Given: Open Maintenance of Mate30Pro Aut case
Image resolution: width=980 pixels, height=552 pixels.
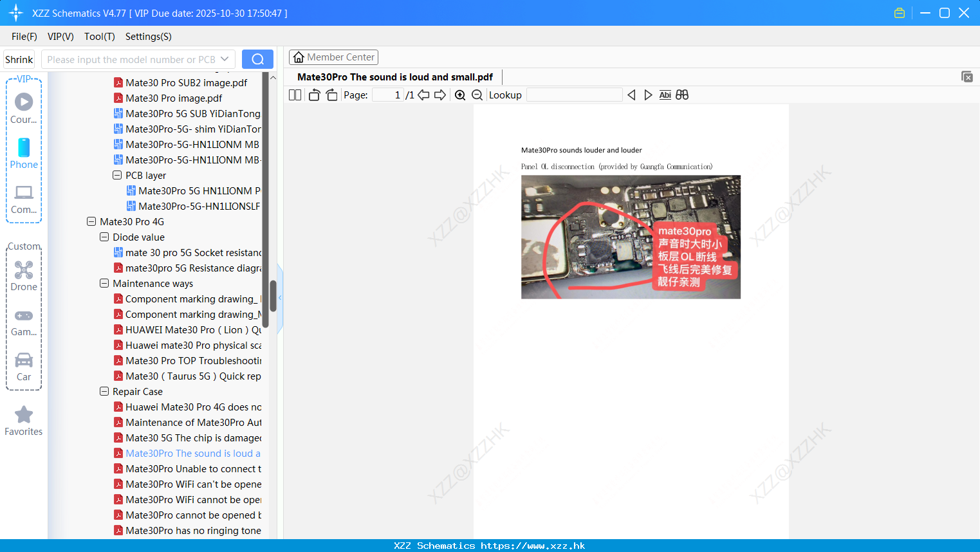Looking at the screenshot, I should (187, 423).
